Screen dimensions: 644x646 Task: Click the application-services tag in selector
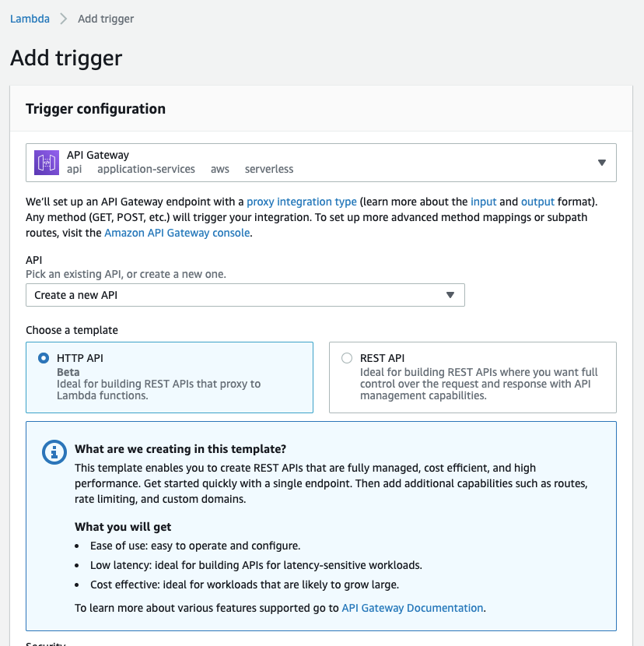click(146, 170)
